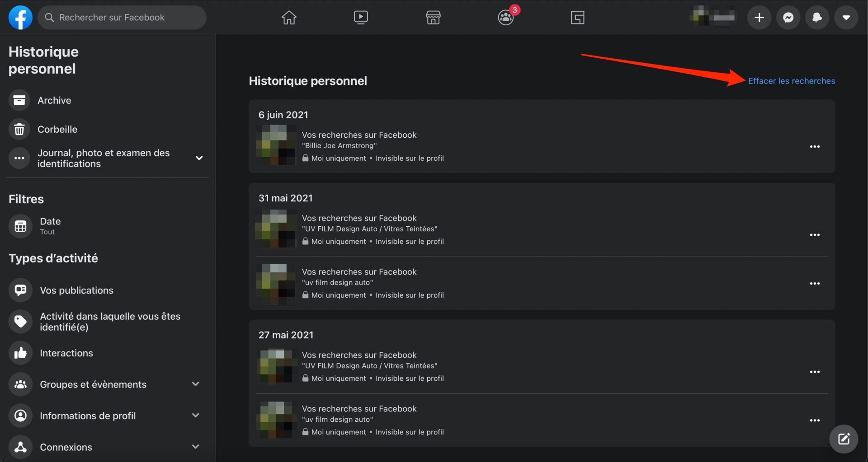Open Journal, photo et examen des identifications
Viewport: 868px width, 462px height.
[107, 158]
